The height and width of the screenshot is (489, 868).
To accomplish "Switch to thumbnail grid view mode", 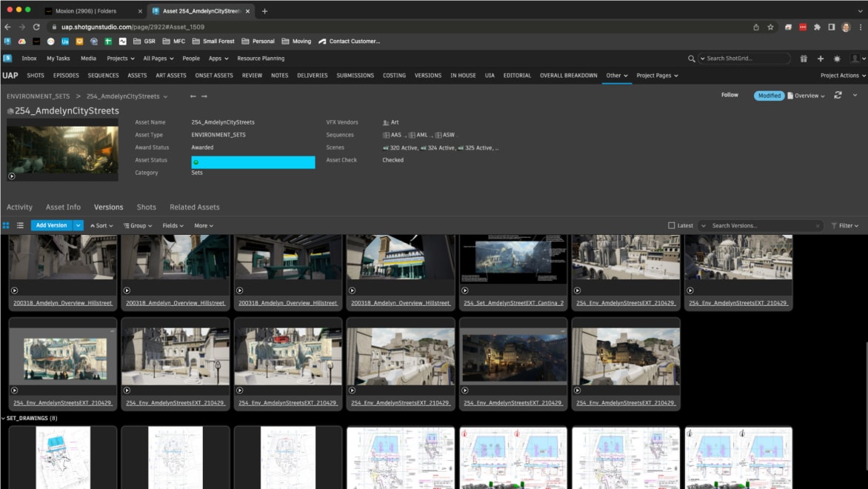I will click(5, 225).
